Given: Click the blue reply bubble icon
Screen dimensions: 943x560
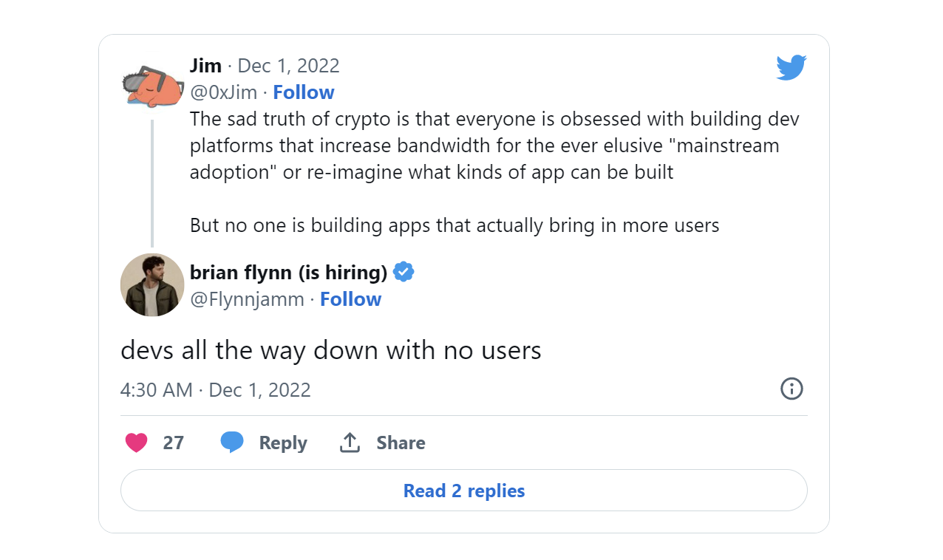Looking at the screenshot, I should [232, 443].
